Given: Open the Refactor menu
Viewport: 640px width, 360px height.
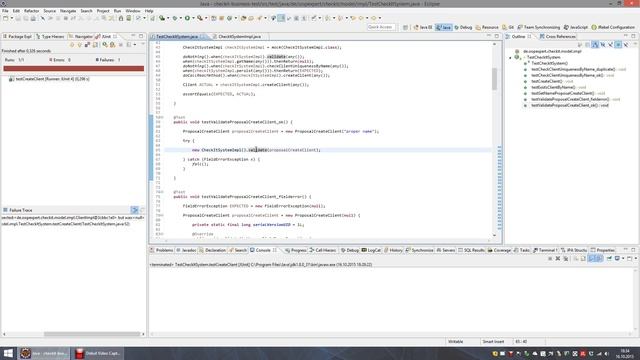Looking at the screenshot, I should tap(31, 11).
